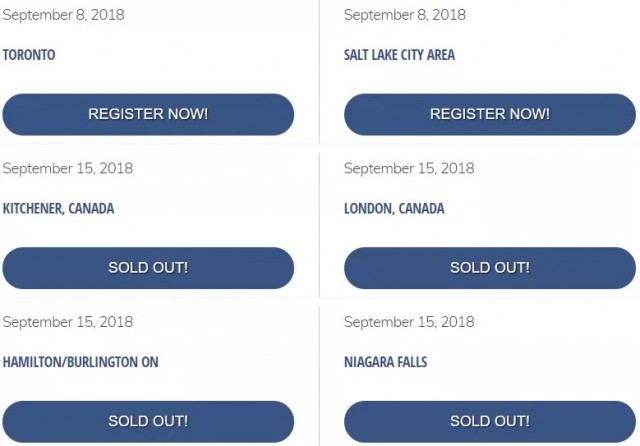This screenshot has width=640, height=446.
Task: Open the LONDON, CANADA event title
Action: [x=394, y=209]
